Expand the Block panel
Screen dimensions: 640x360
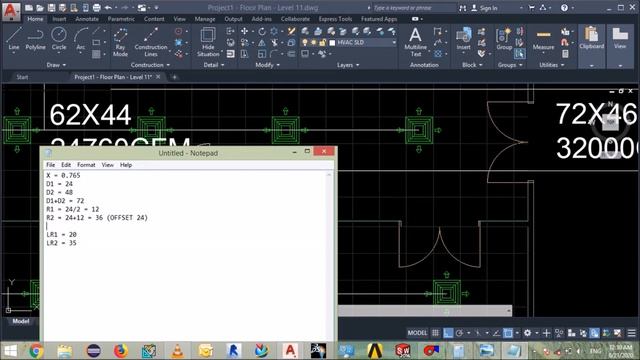pos(472,65)
